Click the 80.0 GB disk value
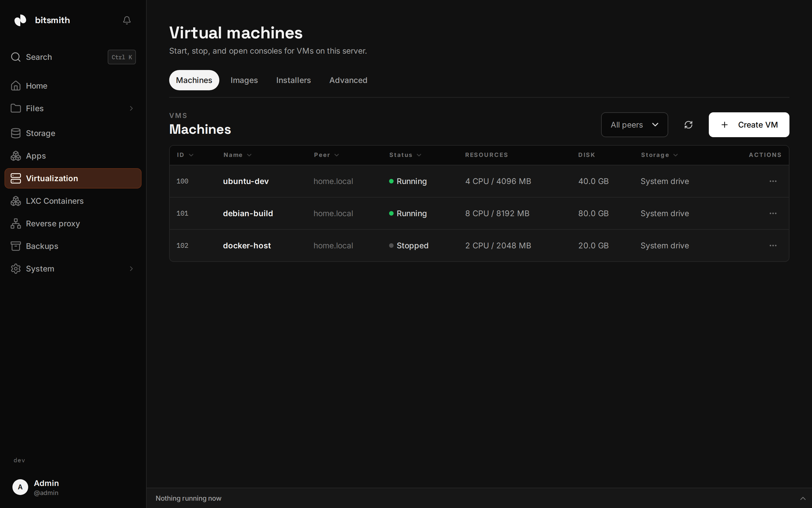This screenshot has height=508, width=812. (593, 213)
